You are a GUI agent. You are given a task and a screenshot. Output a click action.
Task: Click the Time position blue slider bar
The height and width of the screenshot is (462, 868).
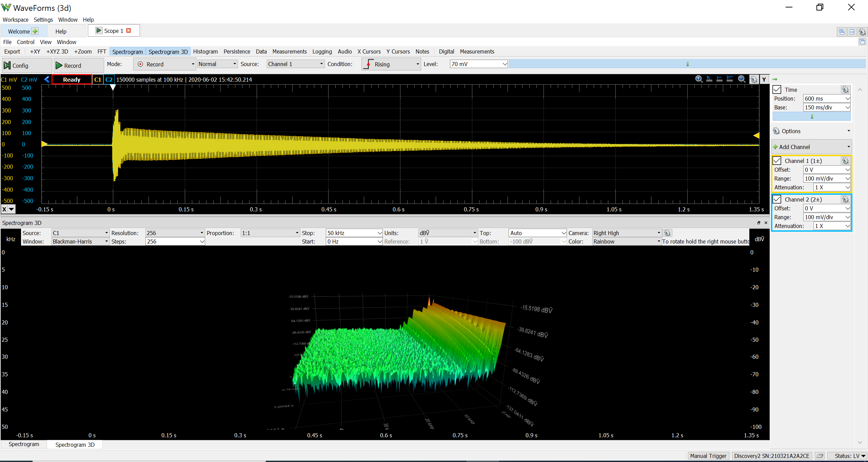point(812,117)
